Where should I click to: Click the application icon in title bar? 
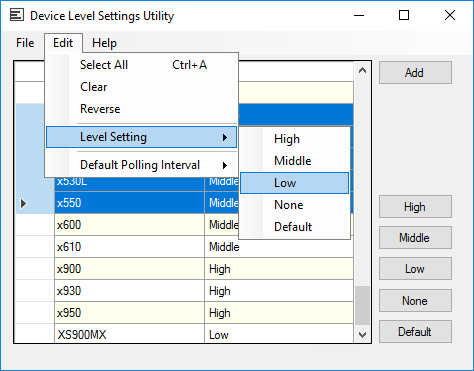pos(17,15)
